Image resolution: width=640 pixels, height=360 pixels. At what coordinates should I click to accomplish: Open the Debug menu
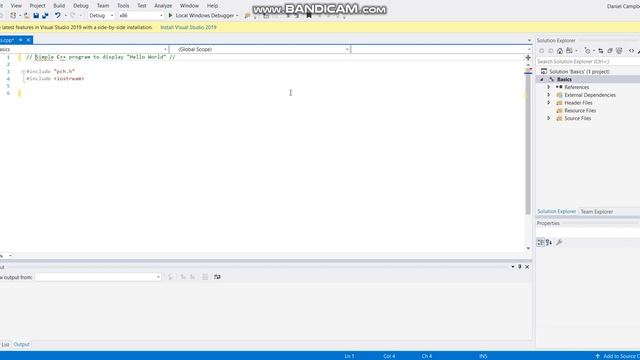(x=81, y=6)
